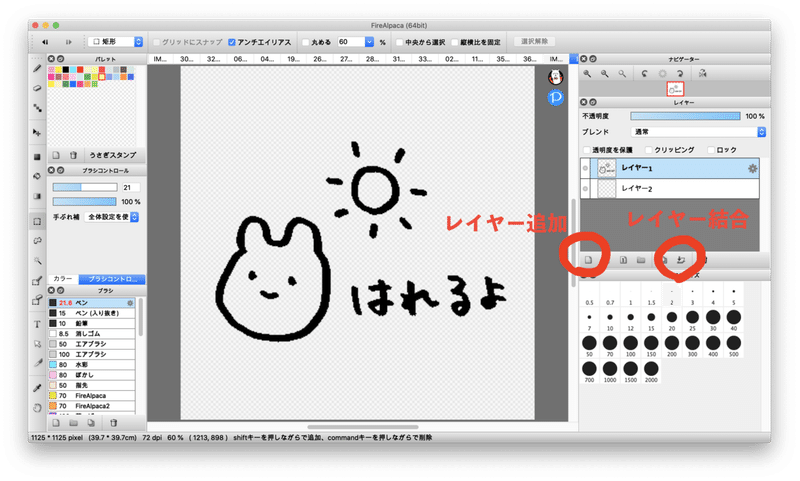
Task: Duplicate the selected brush
Action: 91,423
